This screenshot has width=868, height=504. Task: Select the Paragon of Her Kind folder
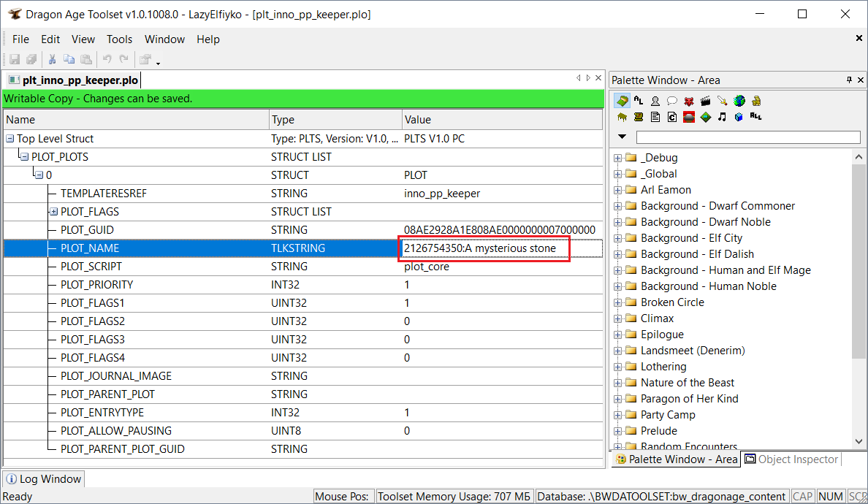pyautogui.click(x=689, y=399)
